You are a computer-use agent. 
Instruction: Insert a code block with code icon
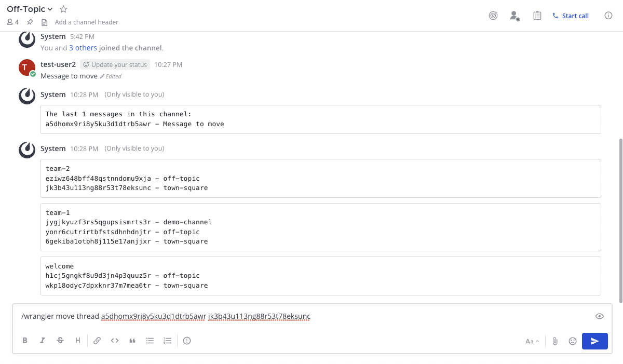115,341
